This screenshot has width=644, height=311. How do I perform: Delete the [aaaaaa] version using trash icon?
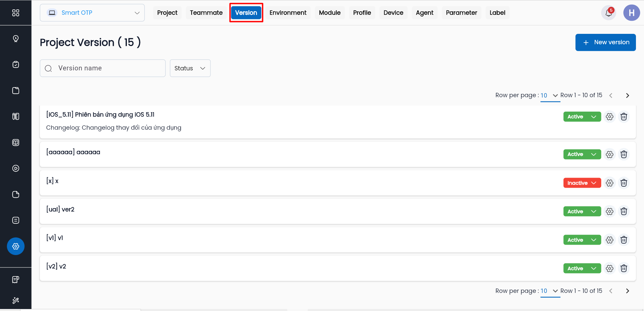pyautogui.click(x=624, y=154)
